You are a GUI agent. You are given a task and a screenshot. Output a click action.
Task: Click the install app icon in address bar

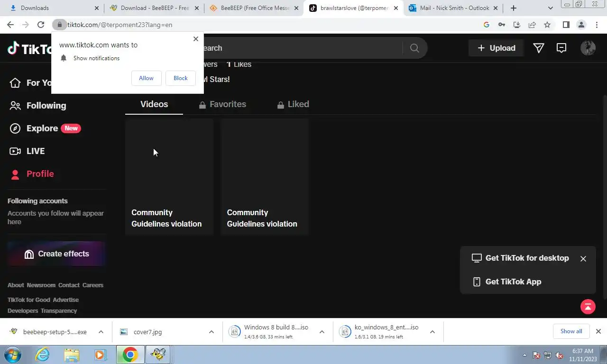click(x=517, y=25)
